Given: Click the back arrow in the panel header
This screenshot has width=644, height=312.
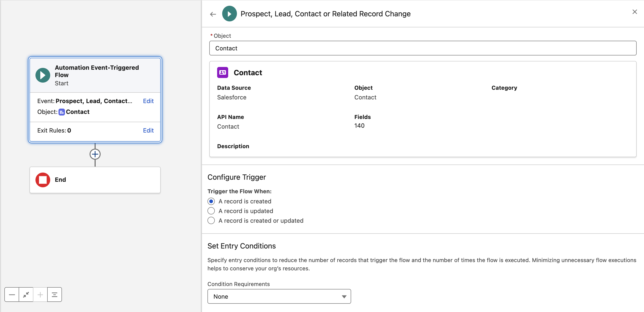Looking at the screenshot, I should [213, 14].
